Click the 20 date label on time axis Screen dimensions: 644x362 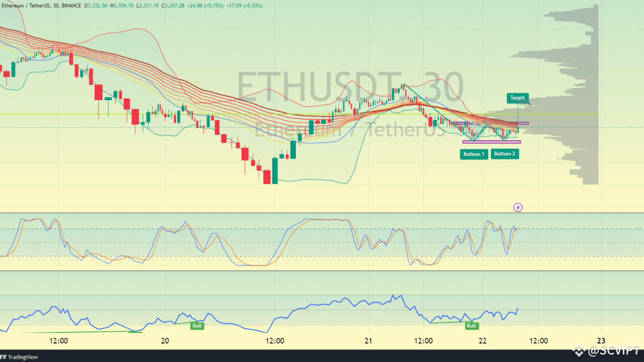pyautogui.click(x=165, y=341)
